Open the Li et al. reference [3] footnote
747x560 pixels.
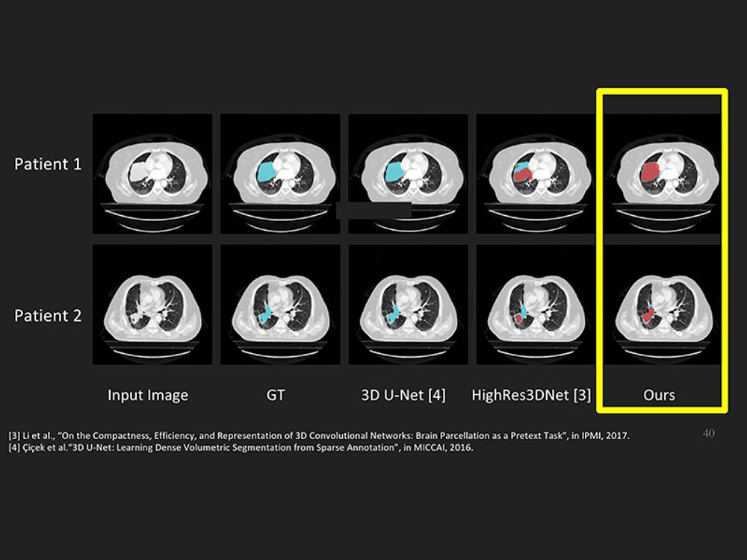coord(320,435)
